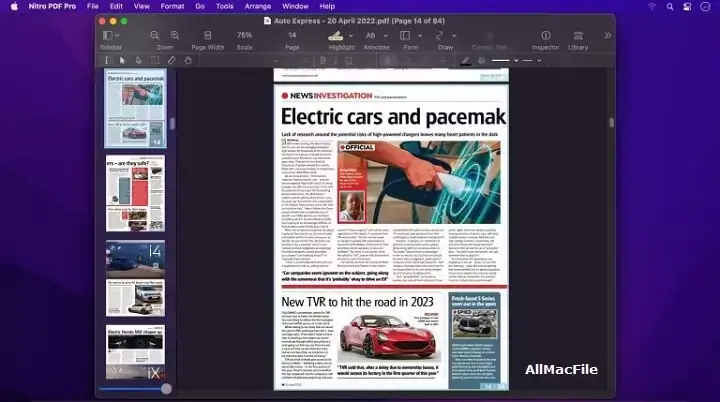Open the Edit menu

(x=116, y=6)
